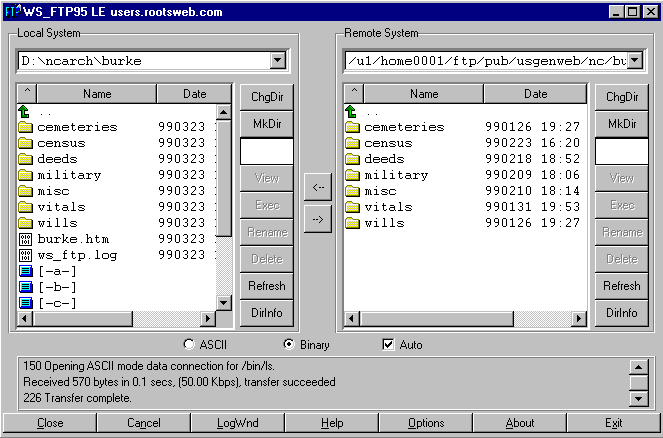Click the remote parent directory arrow icon
The image size is (663, 438).
[352, 112]
